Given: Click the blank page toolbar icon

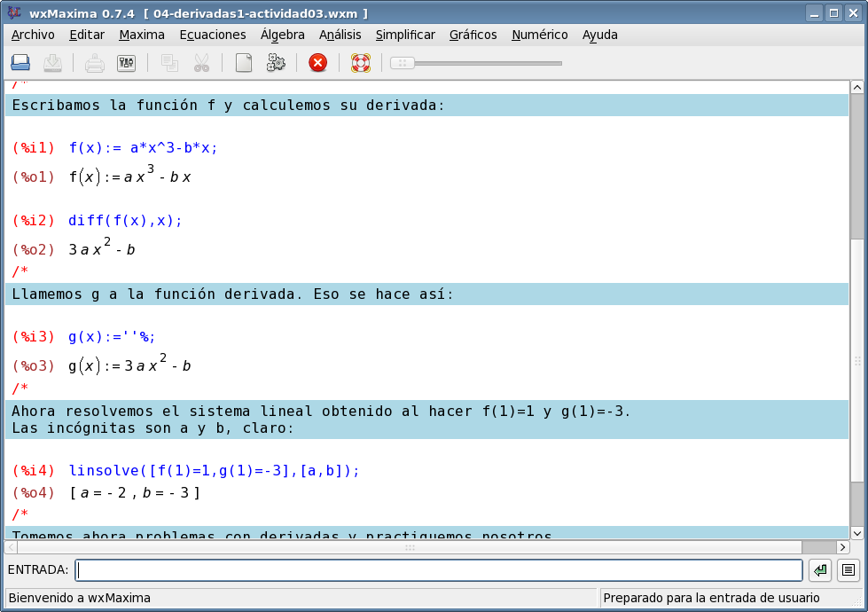Looking at the screenshot, I should tap(243, 63).
